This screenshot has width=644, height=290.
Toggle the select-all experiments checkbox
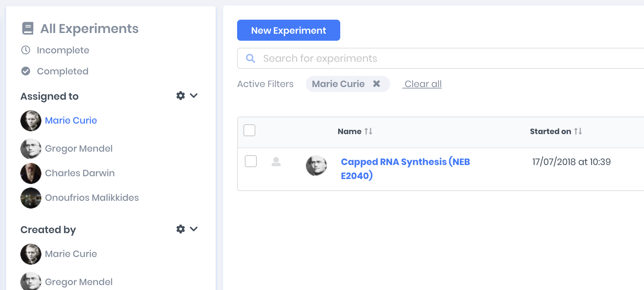point(249,130)
